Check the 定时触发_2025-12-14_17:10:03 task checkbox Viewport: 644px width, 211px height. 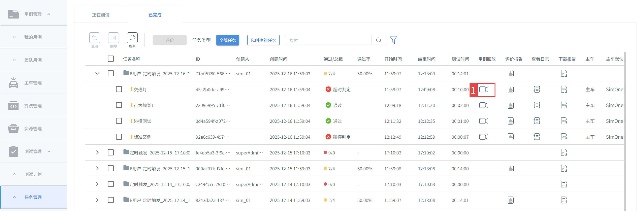(x=111, y=184)
